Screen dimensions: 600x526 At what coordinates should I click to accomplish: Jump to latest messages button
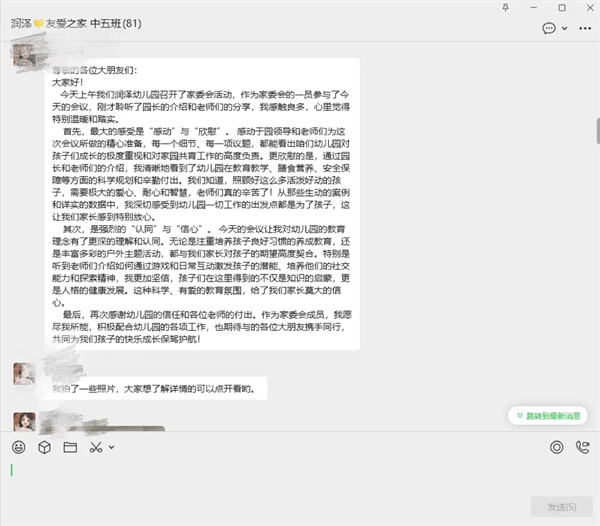547,415
